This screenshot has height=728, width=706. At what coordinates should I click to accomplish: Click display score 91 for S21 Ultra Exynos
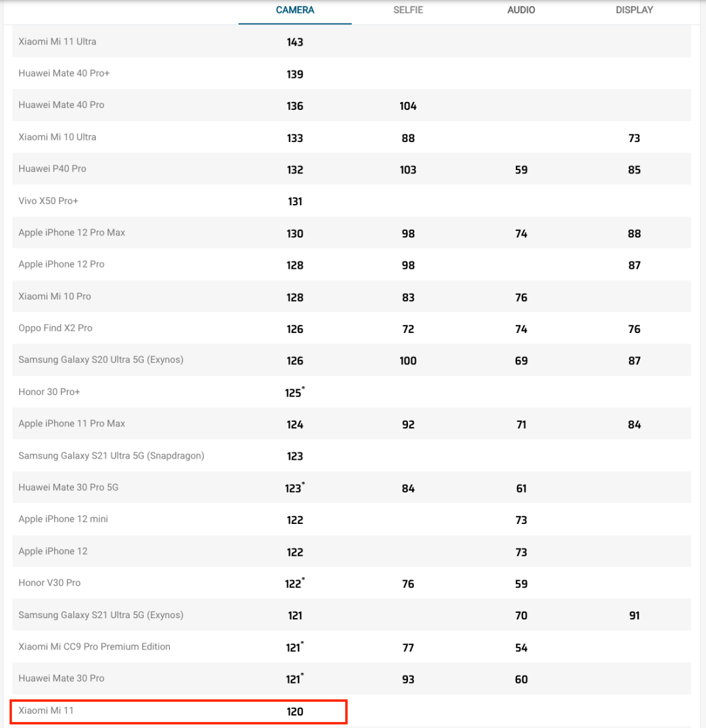634,615
